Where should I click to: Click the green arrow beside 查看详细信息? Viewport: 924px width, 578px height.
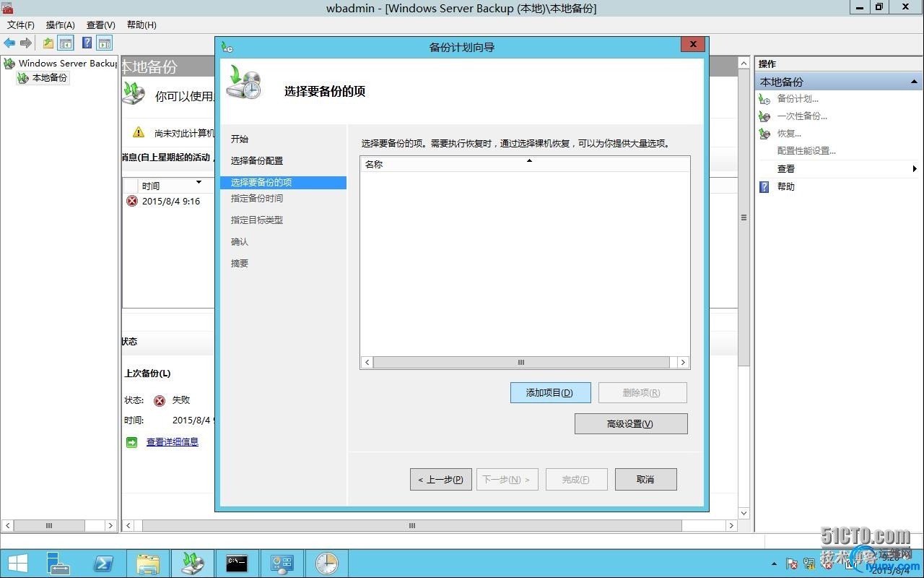pyautogui.click(x=131, y=442)
